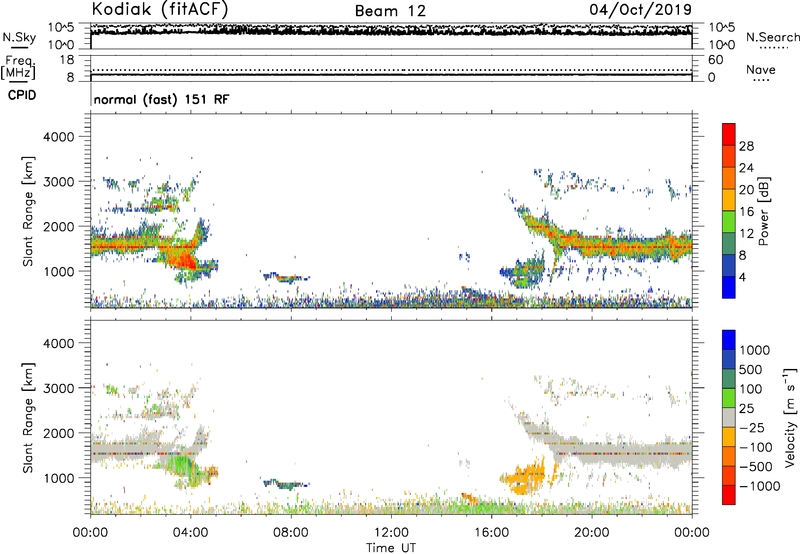Click the "normal (fast) 151 RF" mode text

162,99
